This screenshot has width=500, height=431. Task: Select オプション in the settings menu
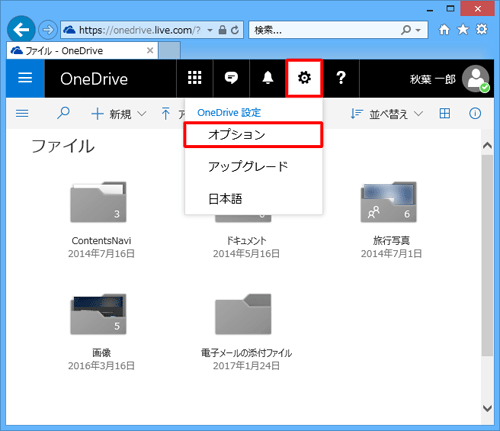click(253, 135)
